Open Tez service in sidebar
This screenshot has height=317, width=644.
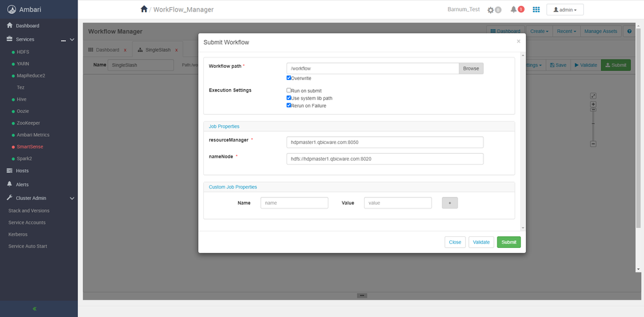pos(21,88)
